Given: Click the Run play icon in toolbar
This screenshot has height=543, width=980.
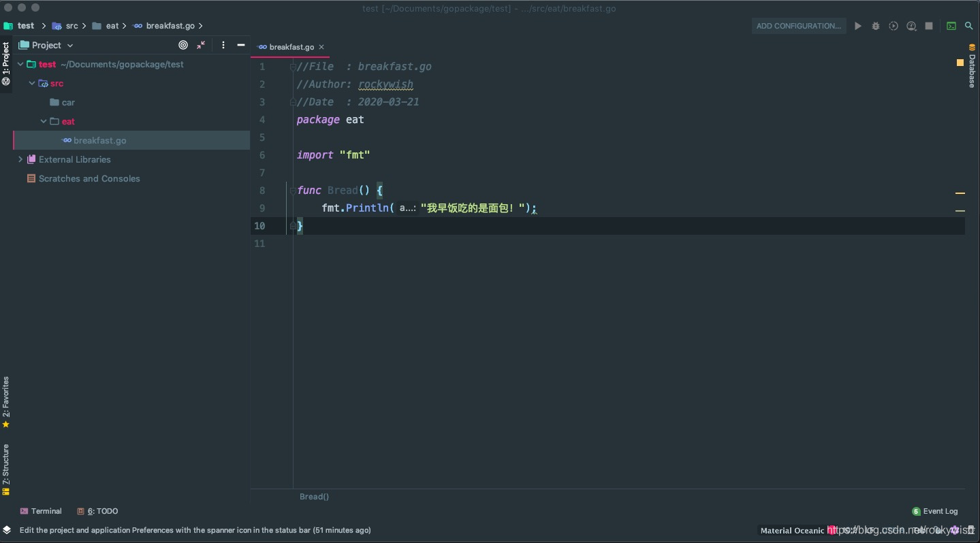Looking at the screenshot, I should (x=858, y=26).
